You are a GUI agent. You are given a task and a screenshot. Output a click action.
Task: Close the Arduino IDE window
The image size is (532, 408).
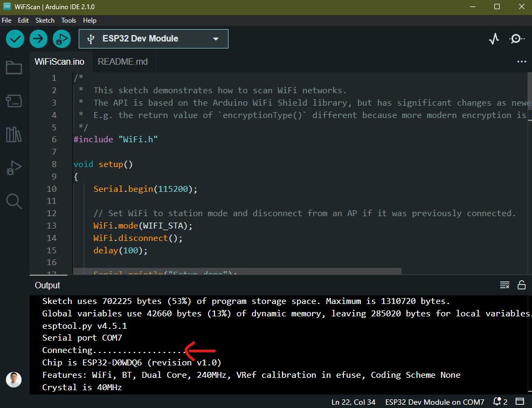[521, 7]
